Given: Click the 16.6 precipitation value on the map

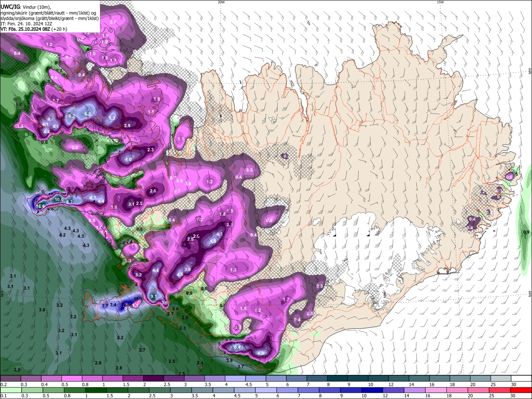Looking at the screenshot, I should click(40, 206).
